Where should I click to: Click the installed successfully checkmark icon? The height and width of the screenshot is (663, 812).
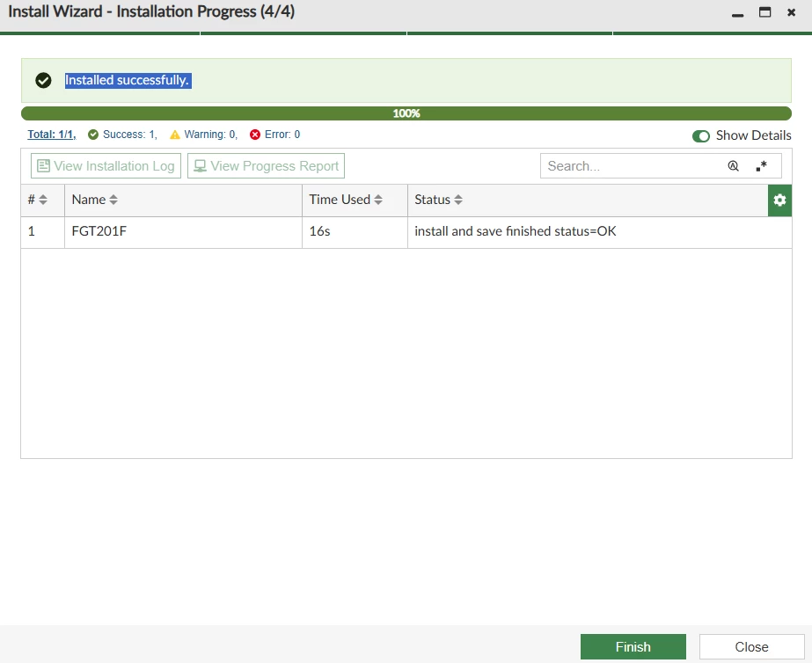point(43,80)
